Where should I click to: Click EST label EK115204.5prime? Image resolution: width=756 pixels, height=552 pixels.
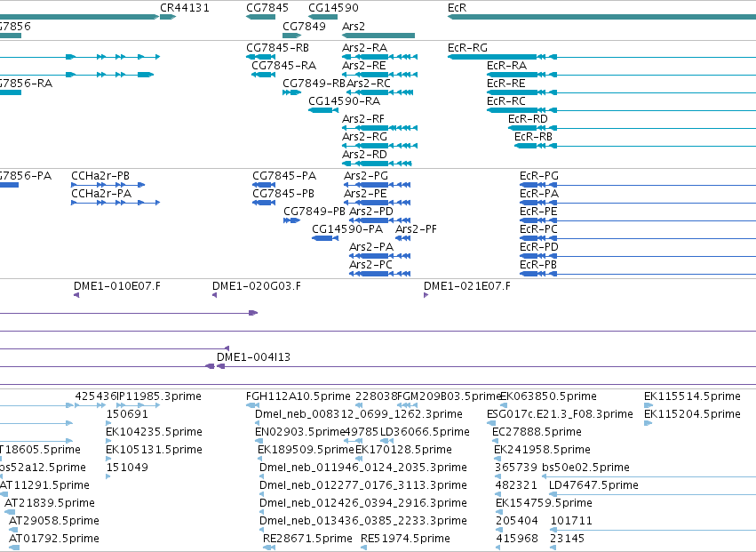[692, 414]
